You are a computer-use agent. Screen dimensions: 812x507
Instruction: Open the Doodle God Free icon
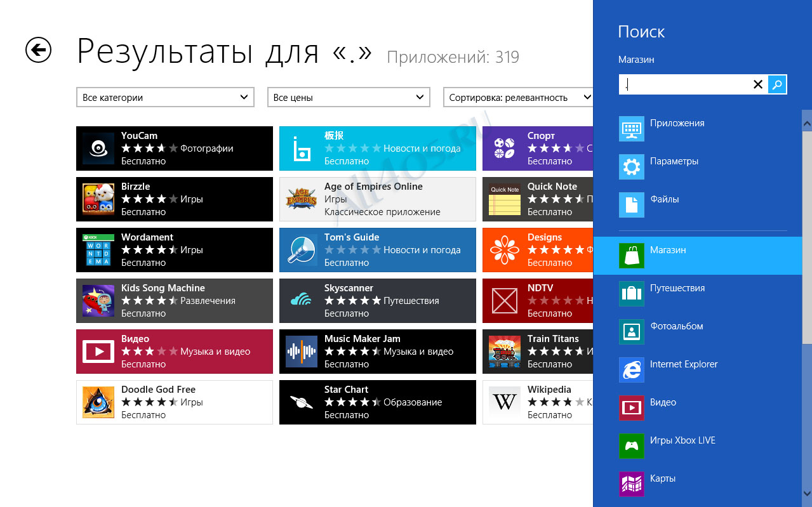pyautogui.click(x=98, y=402)
